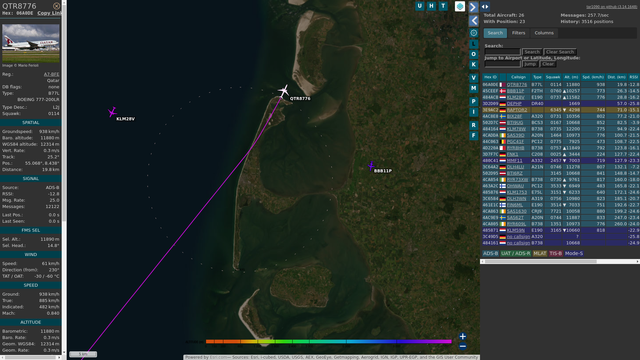Toggle the P persistence mode button

(x=473, y=101)
